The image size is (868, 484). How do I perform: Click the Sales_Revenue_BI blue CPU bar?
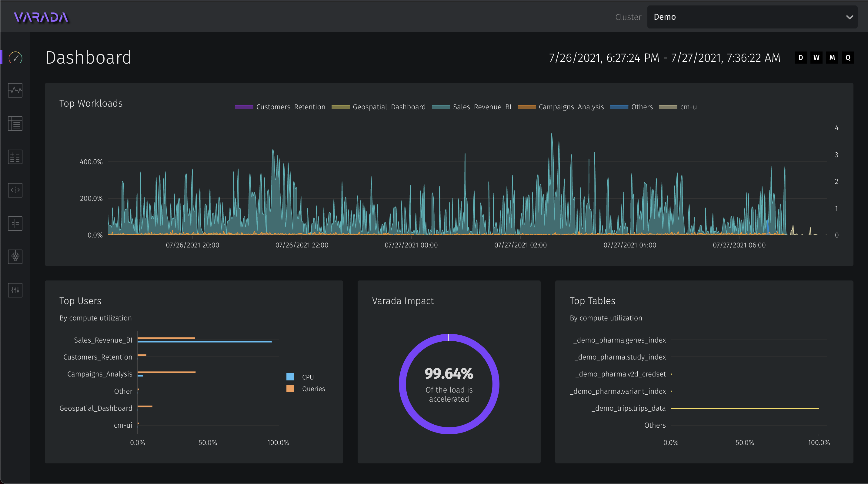205,342
